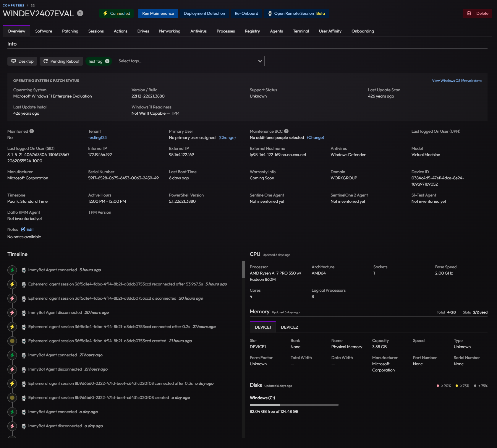Switch memory view to DEVICE2 tab
The height and width of the screenshot is (448, 497).
point(289,327)
